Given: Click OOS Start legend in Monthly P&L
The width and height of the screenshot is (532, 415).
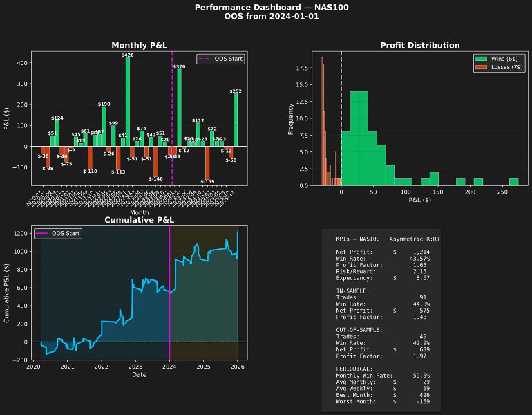Looking at the screenshot, I should pyautogui.click(x=220, y=59).
